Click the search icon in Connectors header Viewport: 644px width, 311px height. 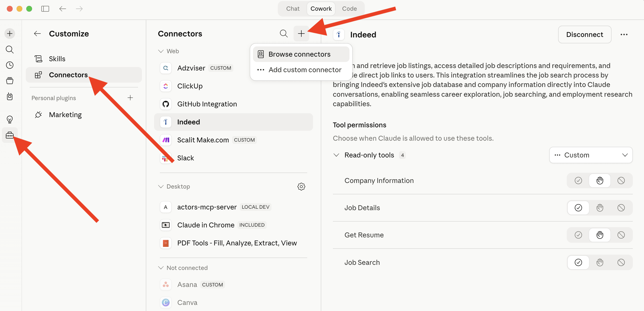click(x=284, y=34)
